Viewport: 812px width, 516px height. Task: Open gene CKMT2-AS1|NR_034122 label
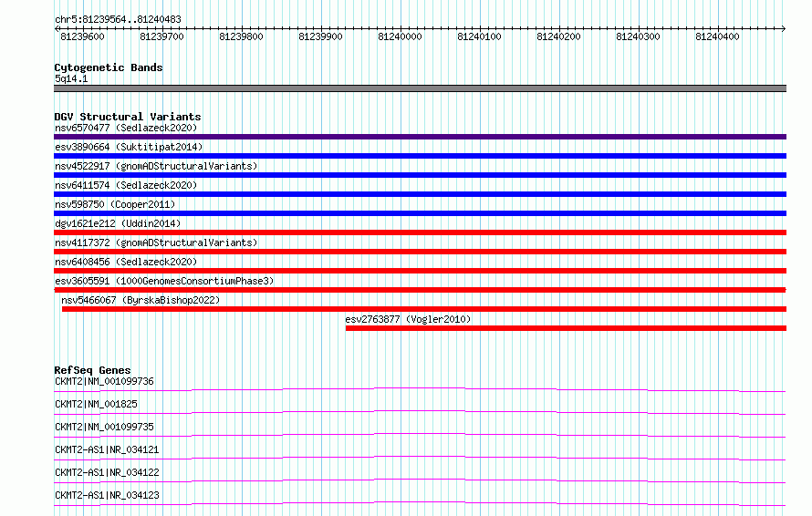(107, 472)
